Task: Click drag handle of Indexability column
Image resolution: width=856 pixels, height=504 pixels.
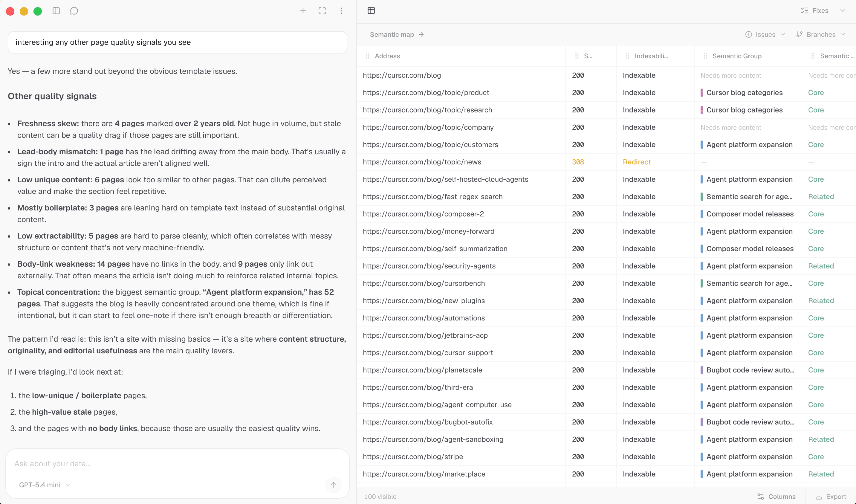Action: (x=627, y=56)
